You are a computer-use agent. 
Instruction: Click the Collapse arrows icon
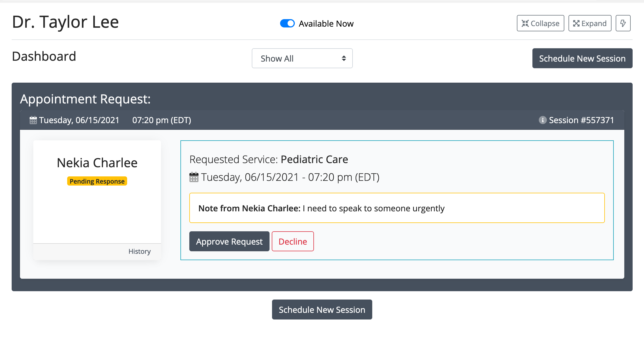(x=525, y=24)
